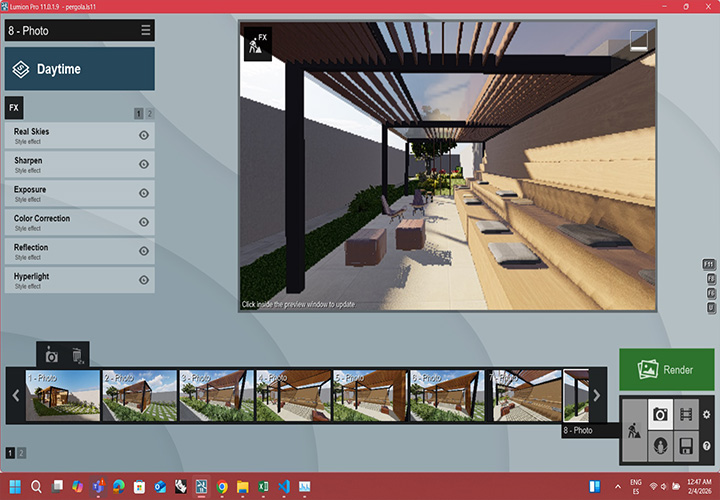Open Microsoft Store from taskbar
Screen dimensions: 720x500
140,486
